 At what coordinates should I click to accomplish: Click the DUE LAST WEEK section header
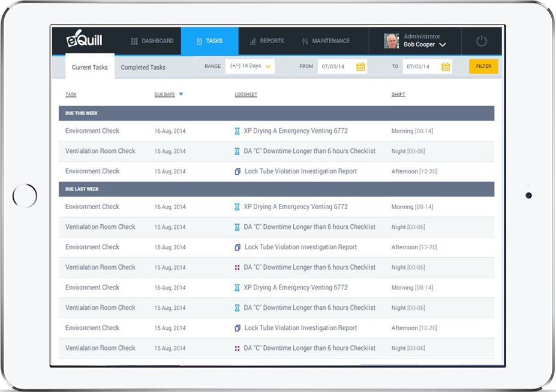coord(277,189)
